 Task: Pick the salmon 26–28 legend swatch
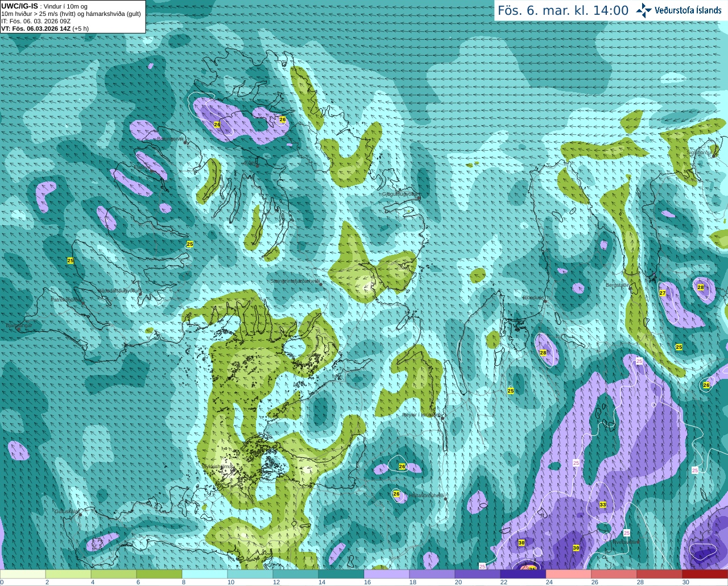[x=614, y=574]
